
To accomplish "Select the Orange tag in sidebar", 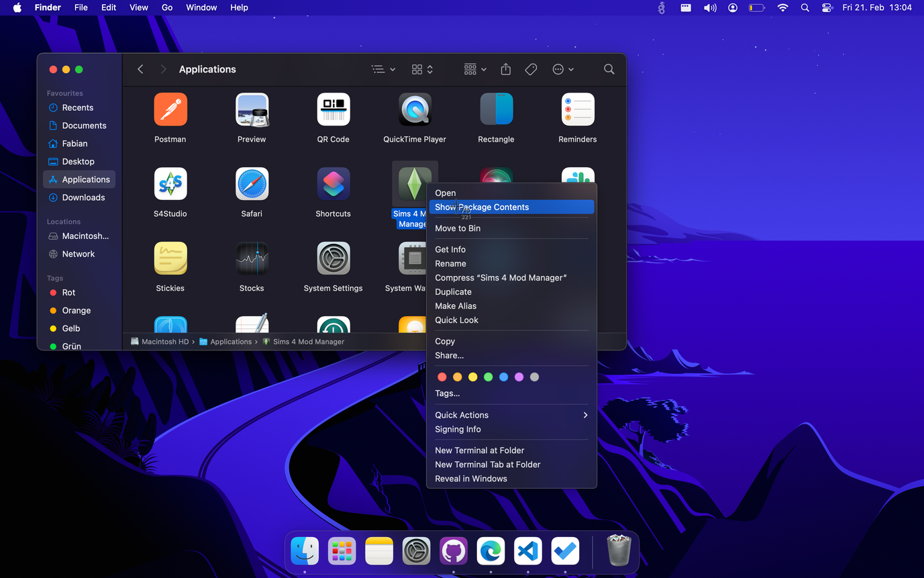I will click(x=79, y=310).
